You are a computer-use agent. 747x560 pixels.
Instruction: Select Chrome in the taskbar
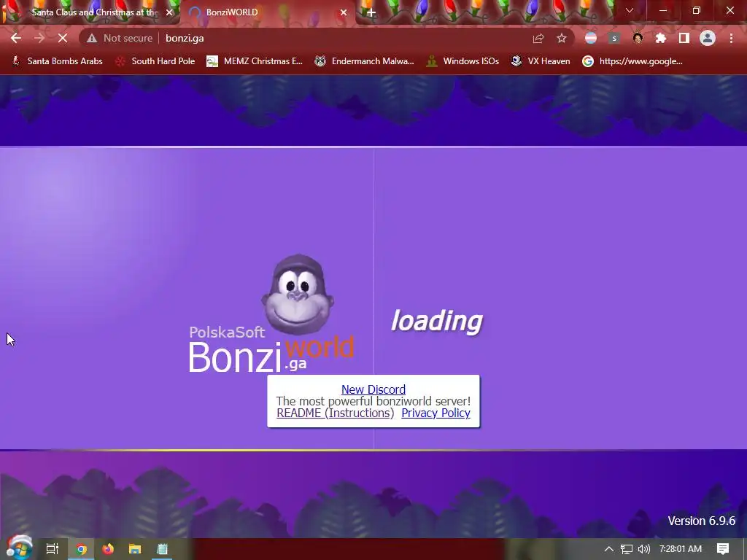(x=82, y=549)
